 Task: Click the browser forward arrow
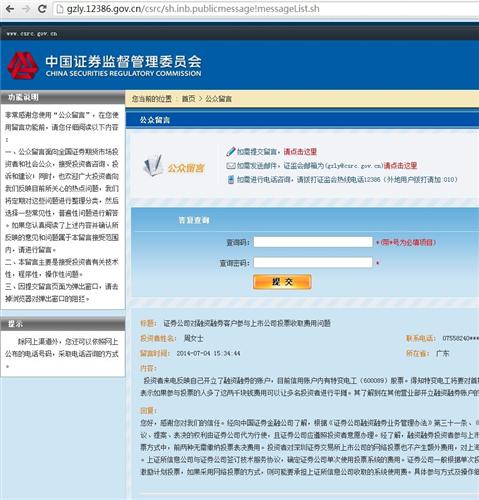pyautogui.click(x=26, y=9)
